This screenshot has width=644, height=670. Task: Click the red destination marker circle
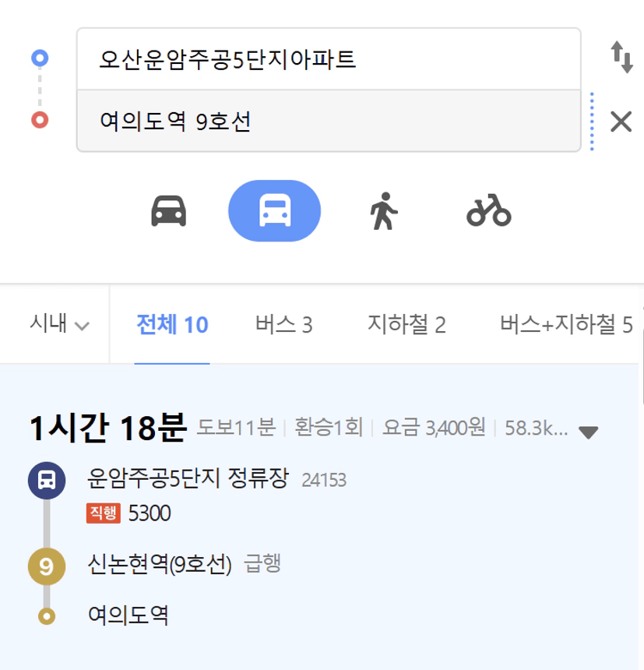tap(40, 120)
